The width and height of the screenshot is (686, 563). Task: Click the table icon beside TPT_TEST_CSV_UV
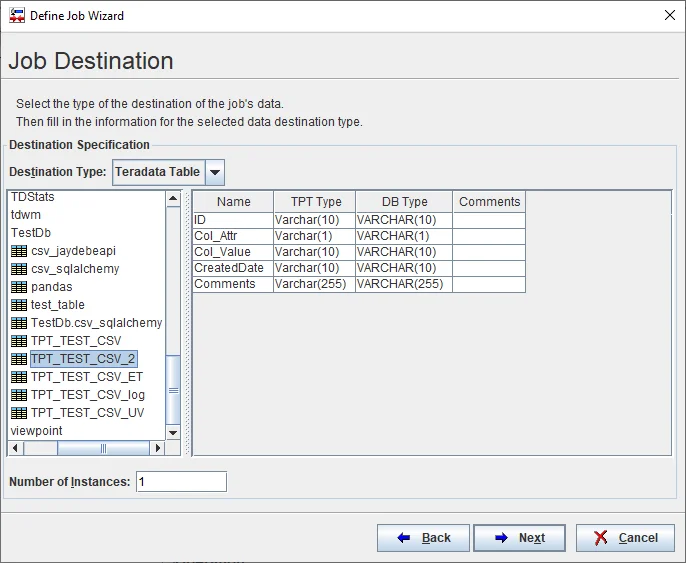pyautogui.click(x=18, y=413)
